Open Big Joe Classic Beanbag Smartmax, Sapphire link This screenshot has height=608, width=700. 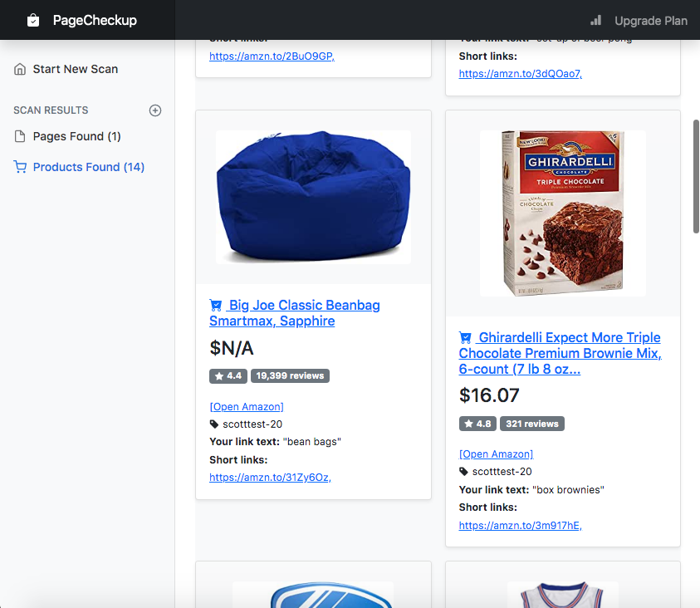tap(295, 313)
